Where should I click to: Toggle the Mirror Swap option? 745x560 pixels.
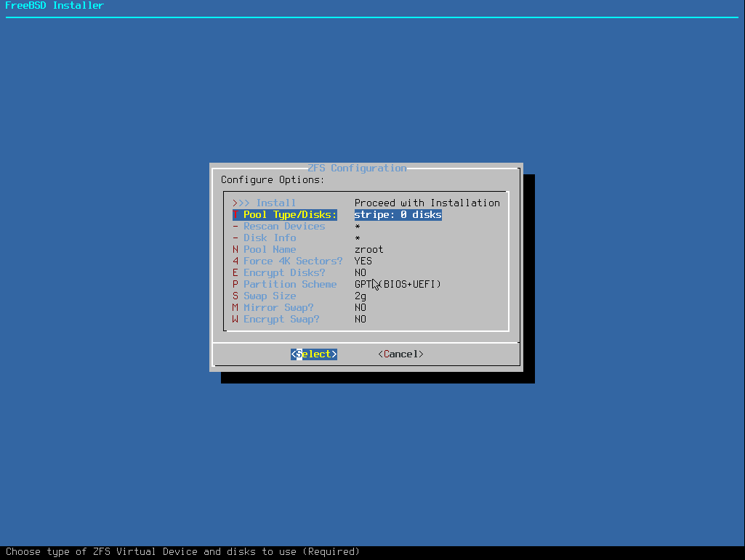tap(278, 308)
